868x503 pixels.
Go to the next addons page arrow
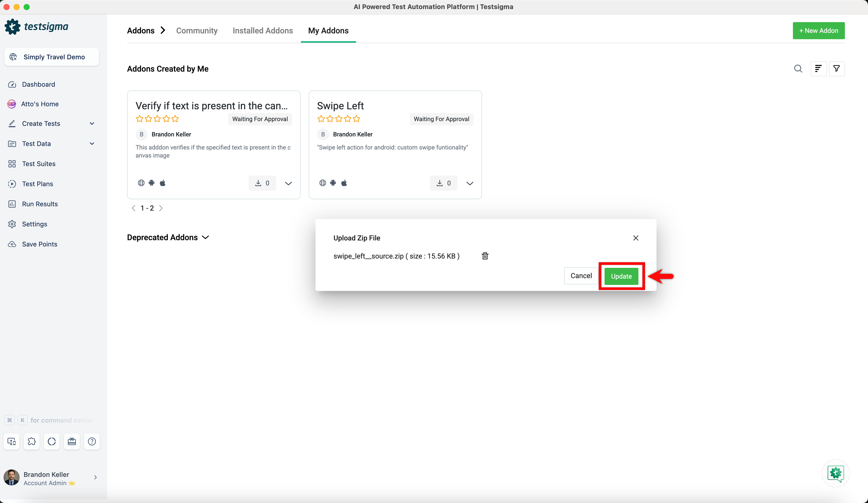pos(161,208)
